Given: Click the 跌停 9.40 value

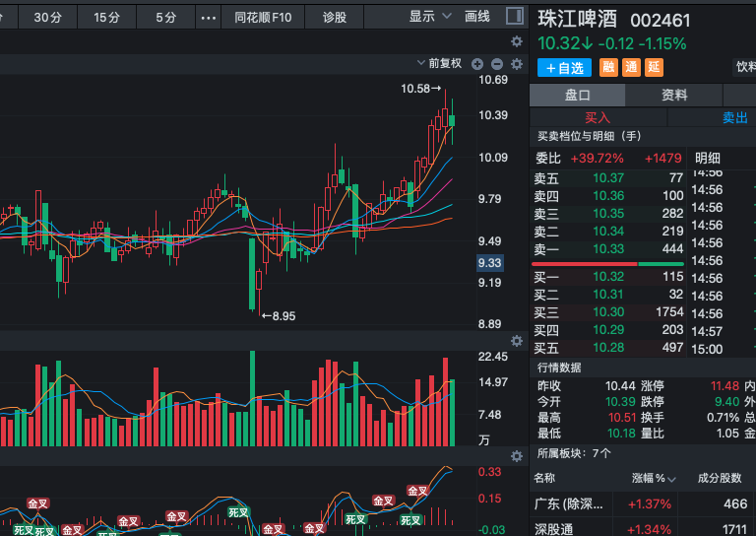Looking at the screenshot, I should click(727, 401).
